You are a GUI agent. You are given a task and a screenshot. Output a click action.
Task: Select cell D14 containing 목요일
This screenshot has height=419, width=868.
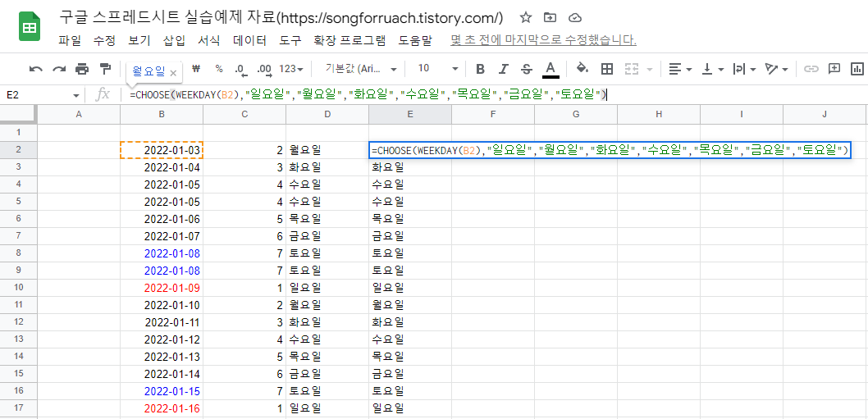pyautogui.click(x=327, y=357)
